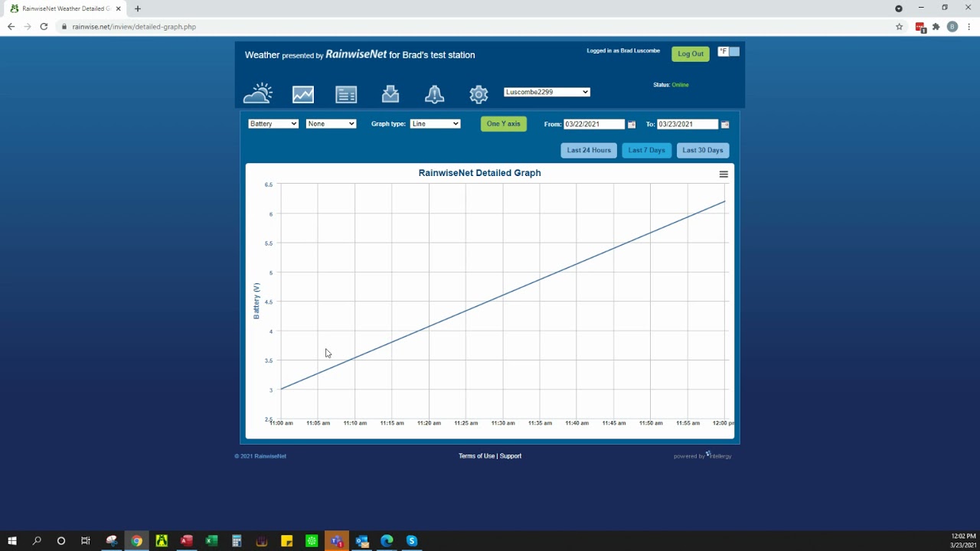This screenshot has height=551, width=980.
Task: Click the 'Battery (V)' axis label
Action: point(256,301)
